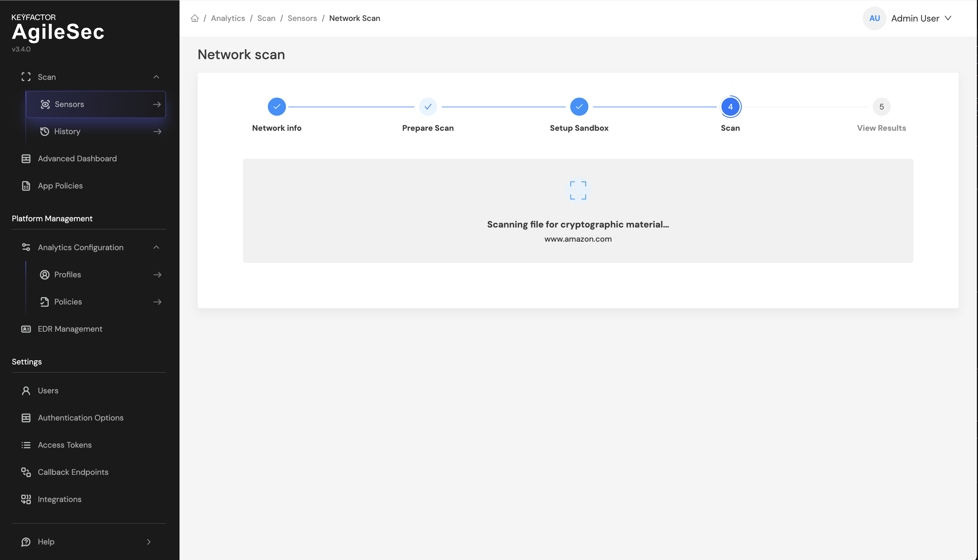Click the EDR Management card icon
Viewport: 978px width, 560px height.
coord(26,329)
